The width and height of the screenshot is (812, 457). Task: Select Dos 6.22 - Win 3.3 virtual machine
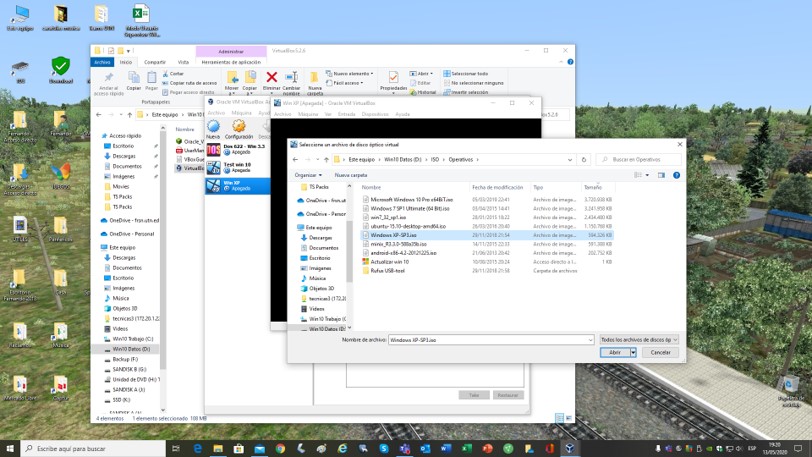pyautogui.click(x=238, y=149)
